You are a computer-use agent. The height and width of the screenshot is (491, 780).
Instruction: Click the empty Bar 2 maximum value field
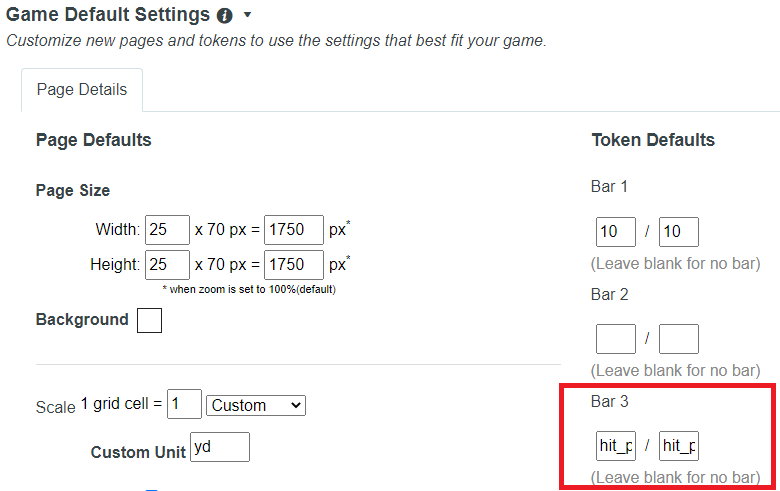click(679, 339)
